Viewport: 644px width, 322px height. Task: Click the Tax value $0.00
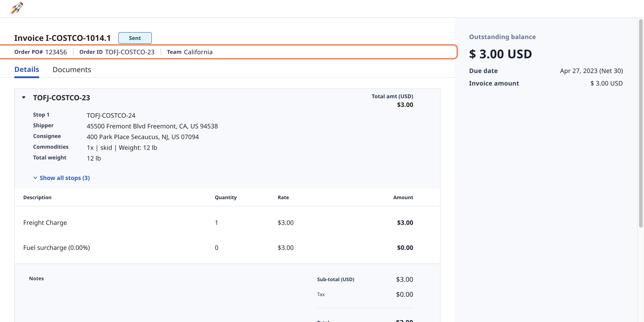click(x=405, y=294)
